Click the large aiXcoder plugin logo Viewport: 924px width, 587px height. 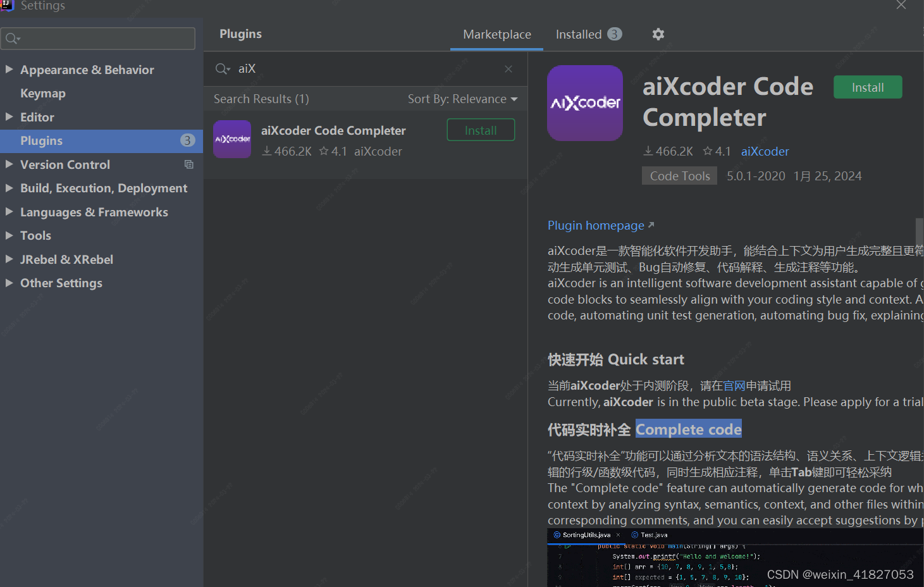(585, 103)
